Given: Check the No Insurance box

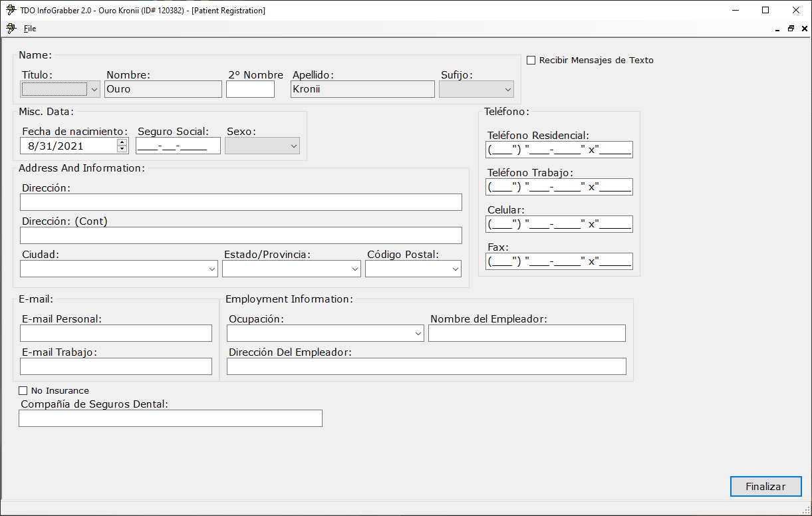Looking at the screenshot, I should 23,391.
